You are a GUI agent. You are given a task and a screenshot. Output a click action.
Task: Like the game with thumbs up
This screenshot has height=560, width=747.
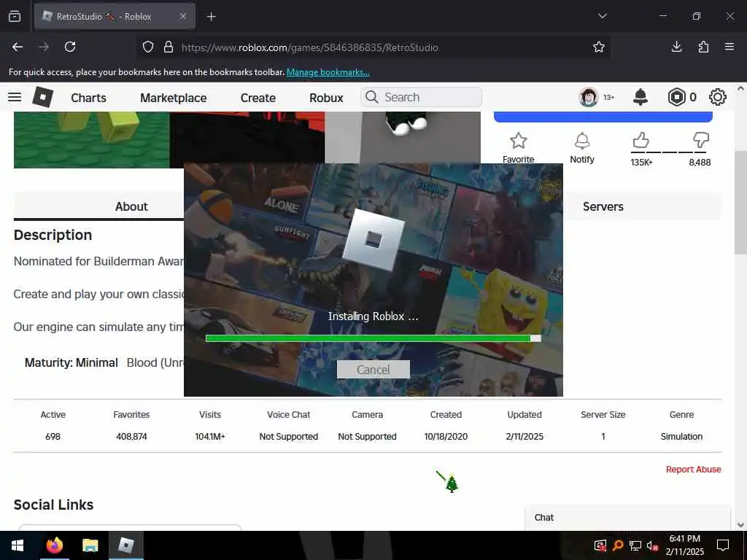640,141
